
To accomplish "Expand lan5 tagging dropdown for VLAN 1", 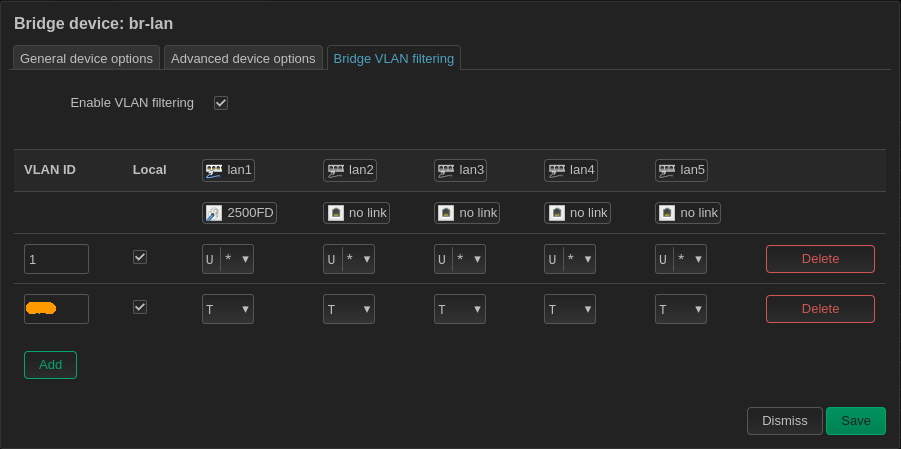I will pos(681,259).
